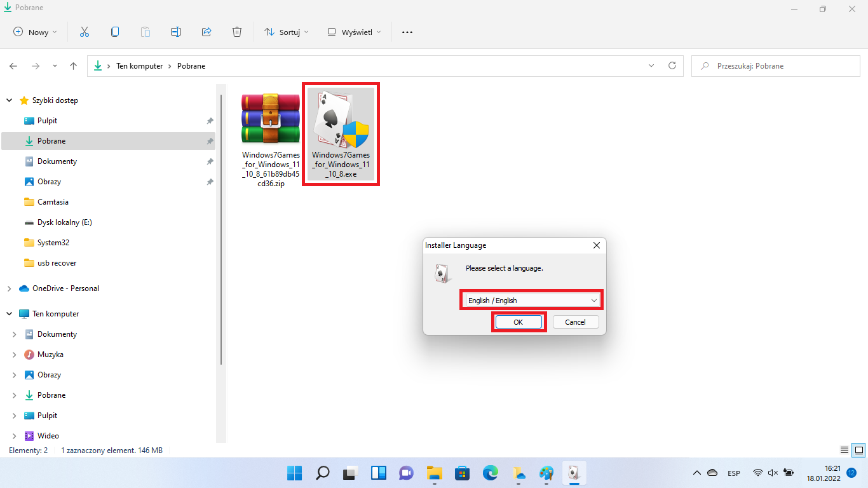Click the Przeszukaj: Pobrane search box
The image size is (868, 488).
(x=776, y=65)
